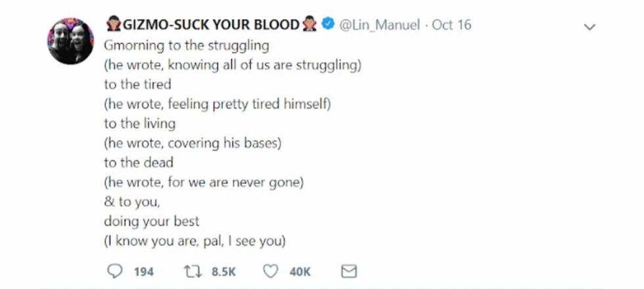Click the reply speech bubble icon
This screenshot has width=644, height=289.
pyautogui.click(x=114, y=271)
